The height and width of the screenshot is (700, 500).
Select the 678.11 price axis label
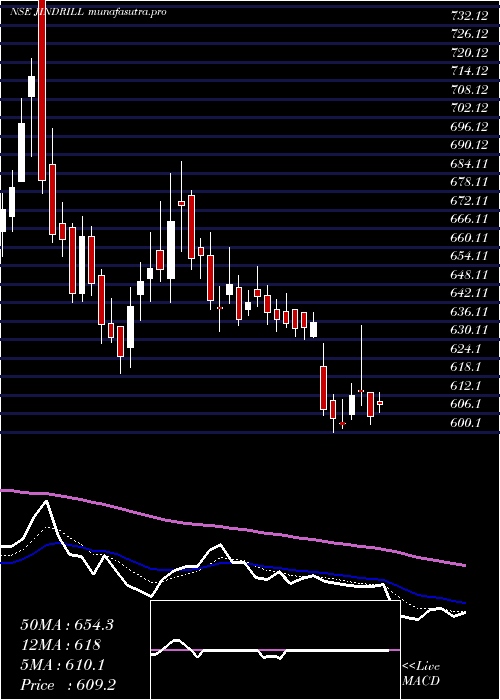point(469,183)
